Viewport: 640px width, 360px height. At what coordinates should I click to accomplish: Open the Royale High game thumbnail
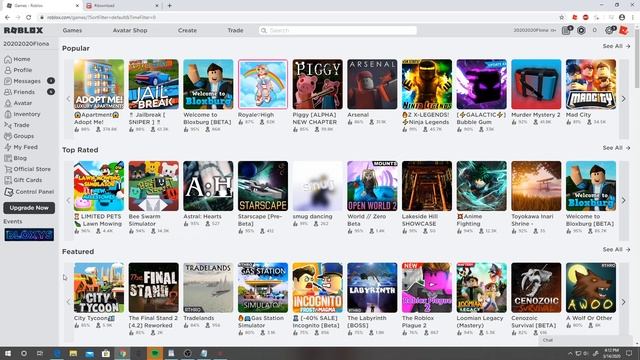pos(263,84)
